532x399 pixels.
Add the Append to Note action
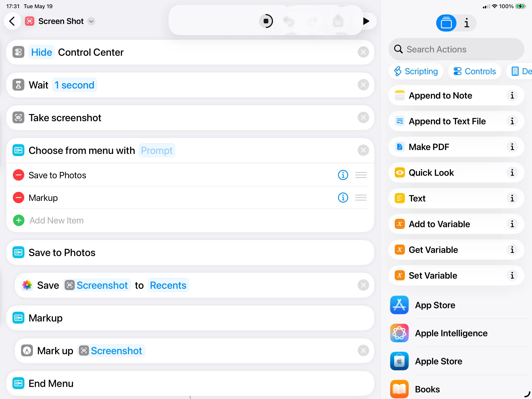[456, 95]
